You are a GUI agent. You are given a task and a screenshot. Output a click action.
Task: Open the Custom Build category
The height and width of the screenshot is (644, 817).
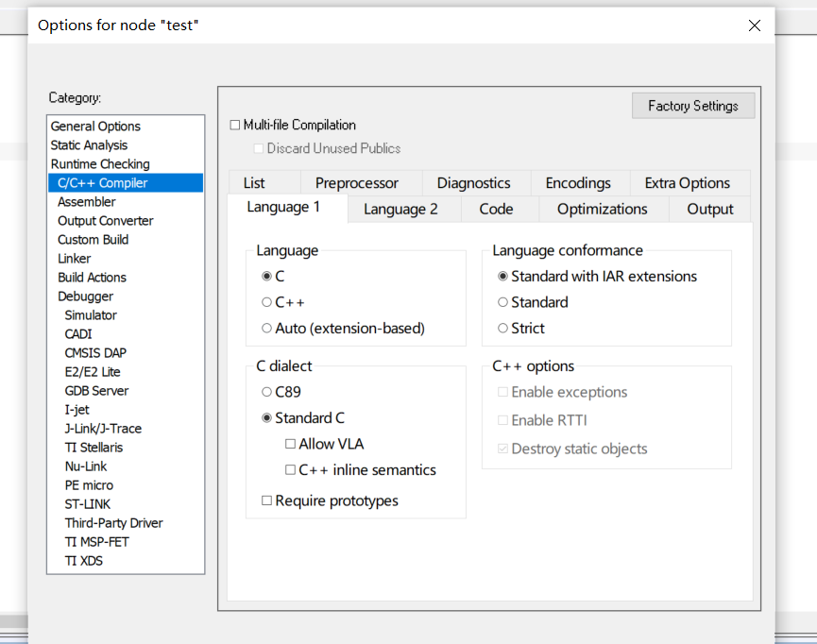pyautogui.click(x=126, y=240)
